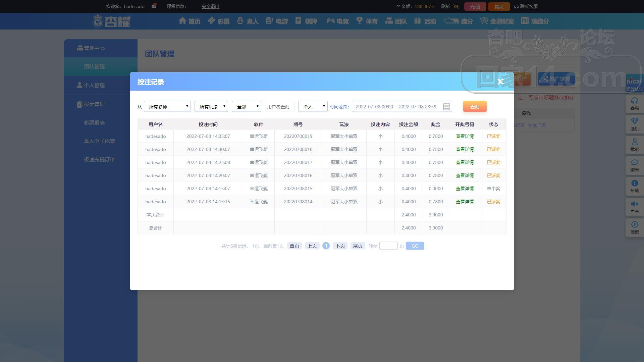The width and height of the screenshot is (644, 362).
Task: Expand the 全部 status dropdown
Action: 247,106
